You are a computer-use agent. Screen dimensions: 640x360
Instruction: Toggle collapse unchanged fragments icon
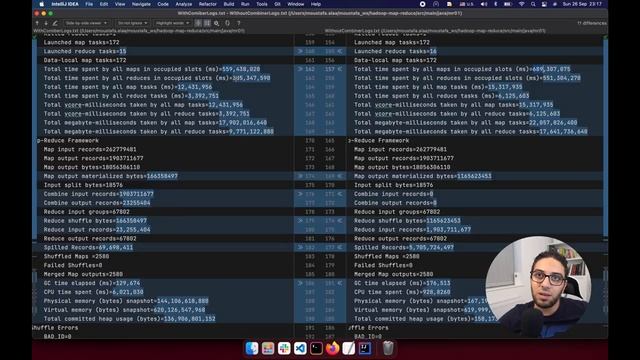[x=198, y=23]
